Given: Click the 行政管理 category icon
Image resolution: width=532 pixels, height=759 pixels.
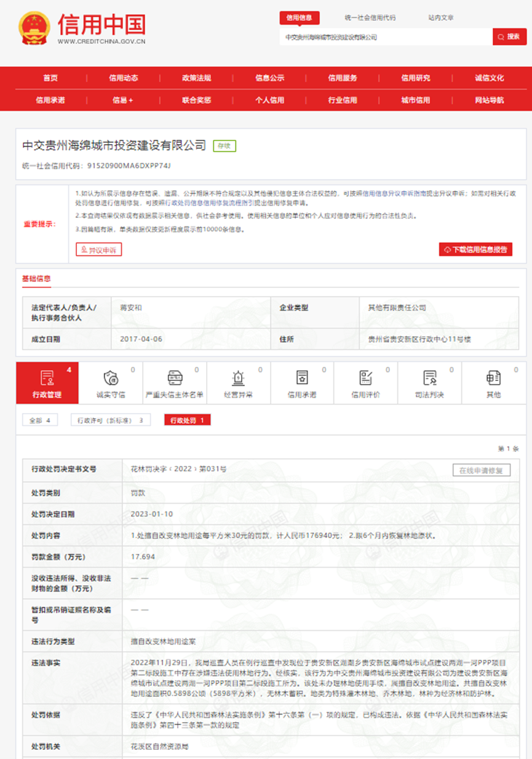Looking at the screenshot, I should pyautogui.click(x=47, y=377).
